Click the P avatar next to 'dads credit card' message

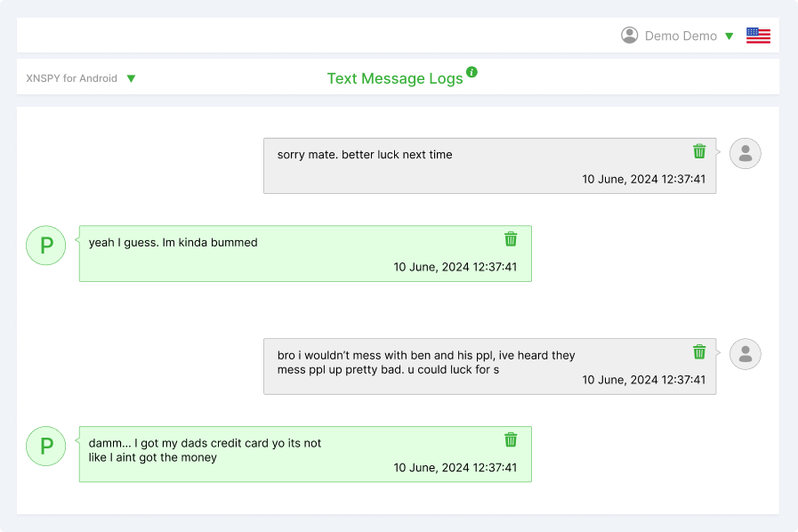[x=46, y=446]
